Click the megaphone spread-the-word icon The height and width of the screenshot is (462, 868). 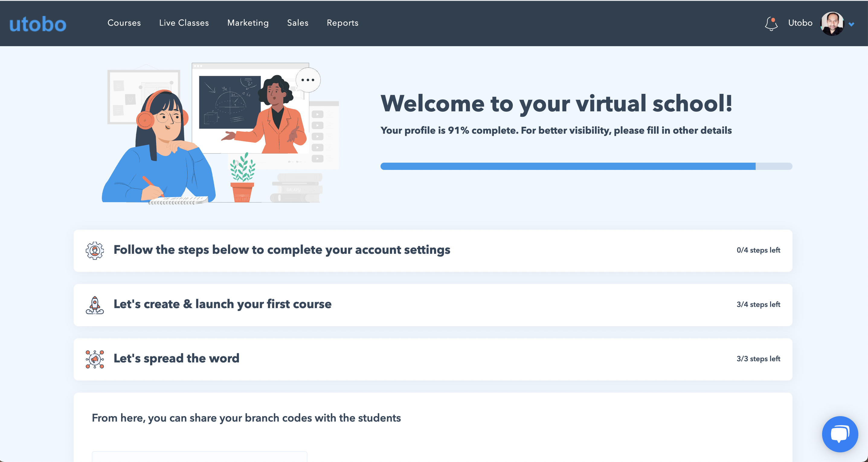(x=95, y=359)
